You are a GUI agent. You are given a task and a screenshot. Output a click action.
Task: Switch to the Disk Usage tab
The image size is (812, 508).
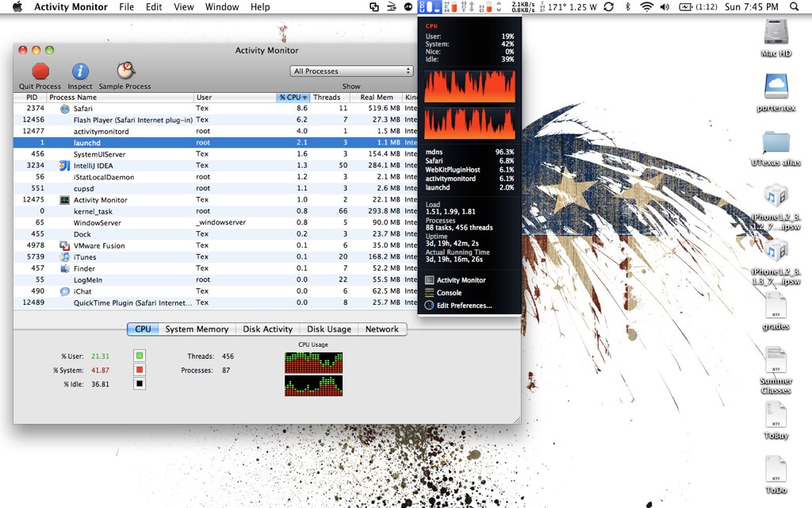[x=329, y=329]
